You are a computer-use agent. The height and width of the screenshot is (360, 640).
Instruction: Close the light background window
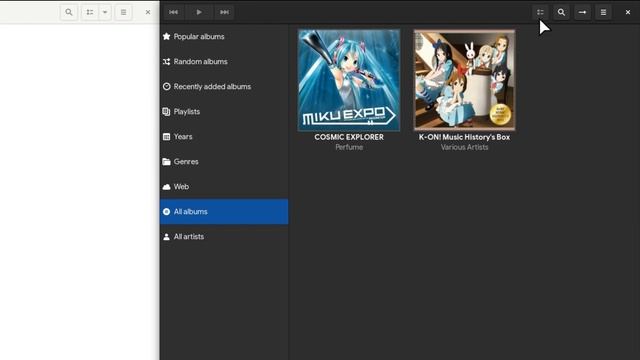point(148,12)
